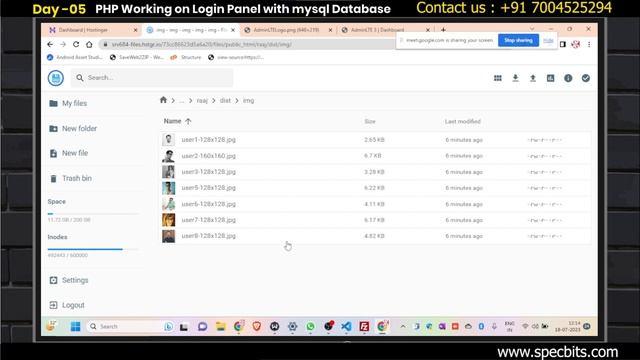Click thumbnail of user1-128x128.jpg

pos(169,140)
